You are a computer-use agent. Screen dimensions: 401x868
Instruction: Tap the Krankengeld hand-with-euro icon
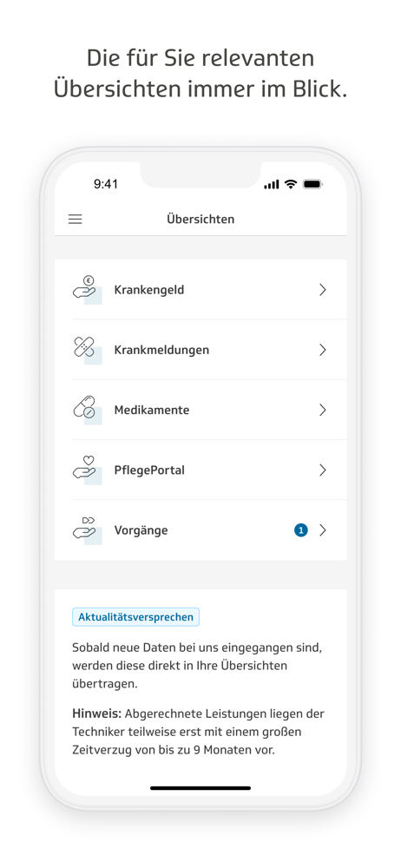point(87,289)
